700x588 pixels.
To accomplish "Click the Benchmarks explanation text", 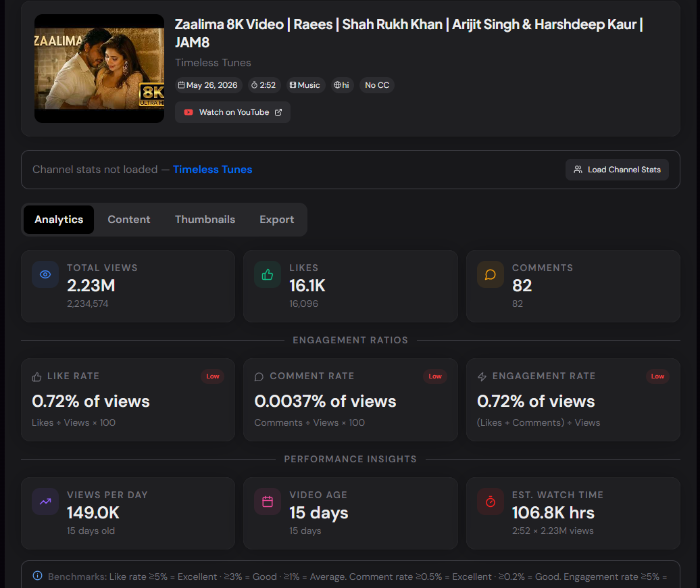I will point(357,577).
